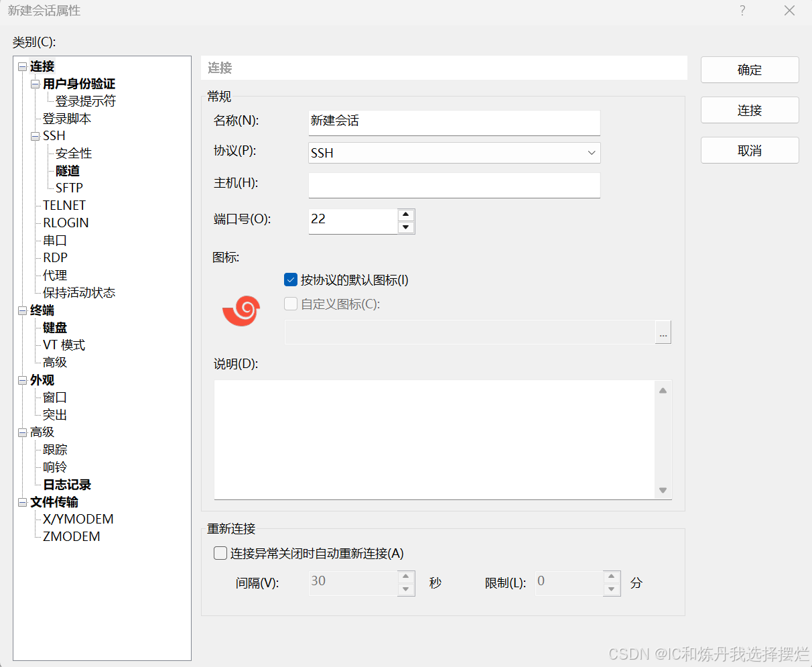Select ZMODEM under 文件传输
812x667 pixels.
[x=72, y=537]
